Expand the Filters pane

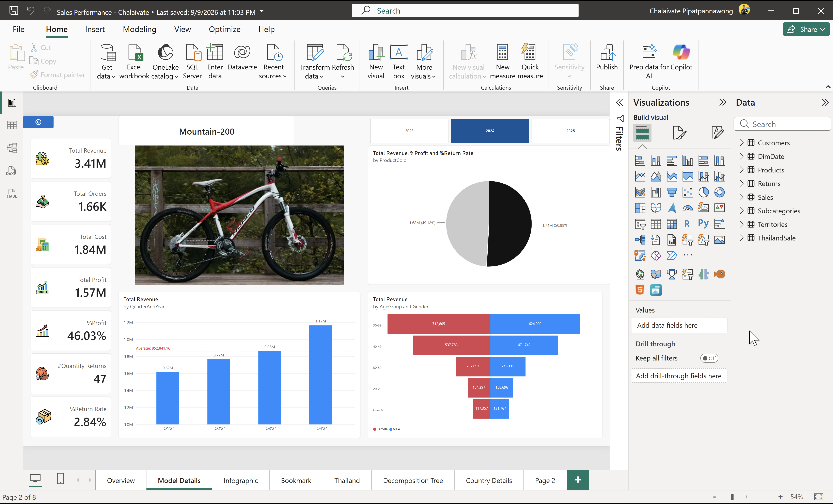click(x=619, y=102)
